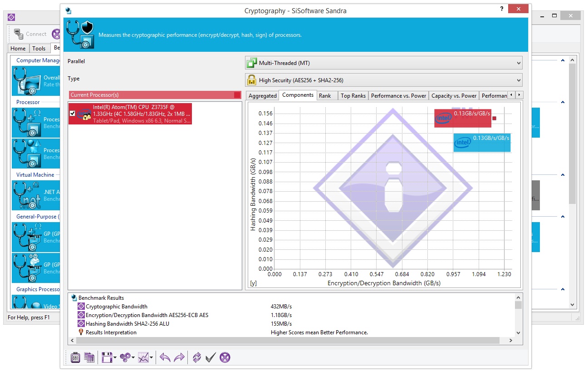
Task: Open the save icon's dropdown arrow
Action: tap(115, 358)
